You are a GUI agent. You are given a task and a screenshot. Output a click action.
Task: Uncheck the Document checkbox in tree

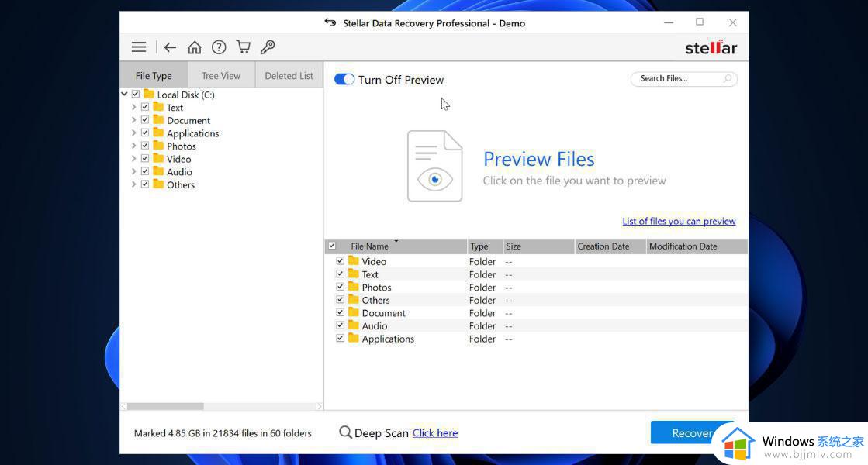tap(145, 120)
